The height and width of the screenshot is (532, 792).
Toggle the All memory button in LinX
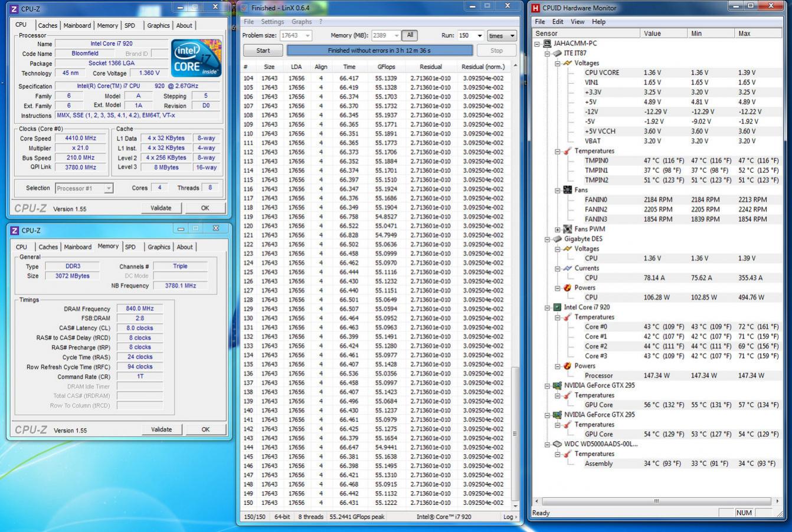(x=410, y=35)
